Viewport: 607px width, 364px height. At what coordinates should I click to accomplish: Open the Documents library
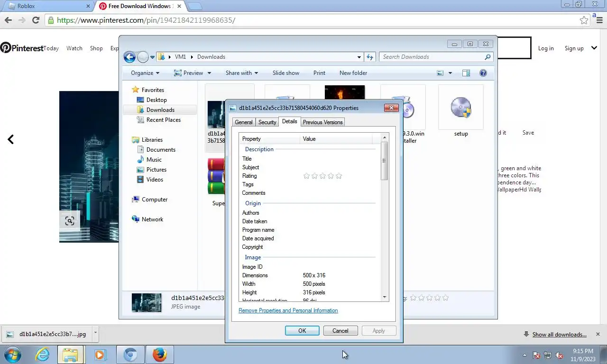(x=161, y=150)
